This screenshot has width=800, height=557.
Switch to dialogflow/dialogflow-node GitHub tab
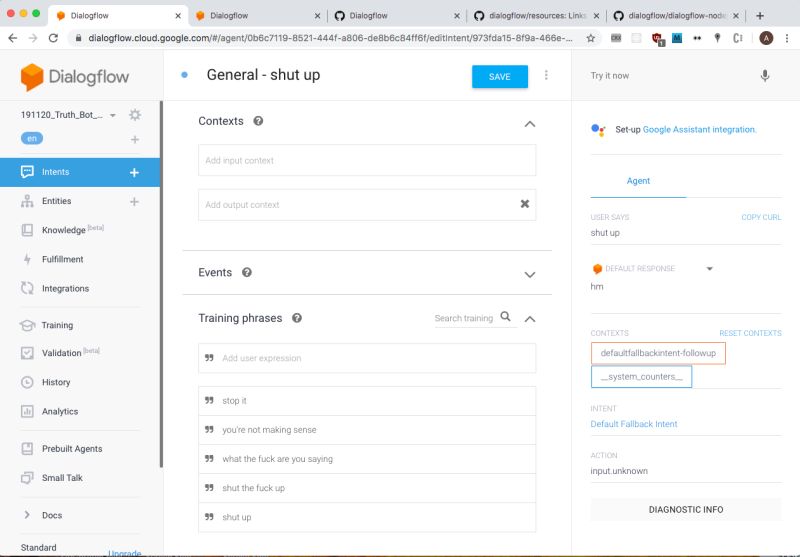coord(676,16)
